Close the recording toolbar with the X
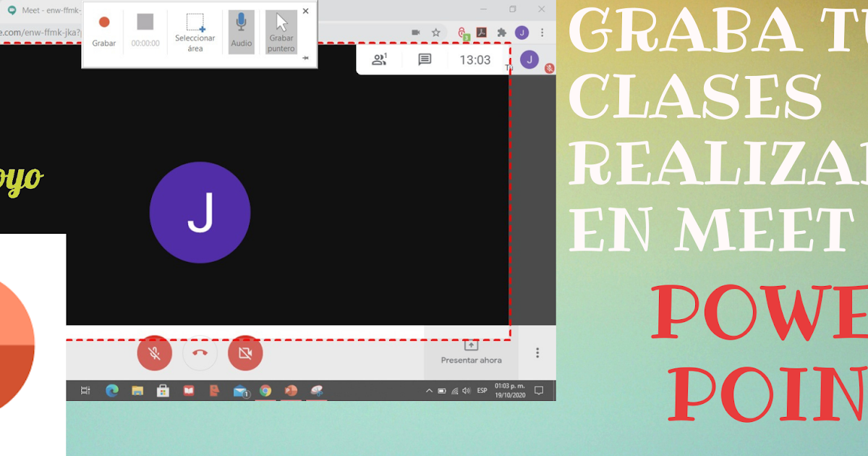 305,11
